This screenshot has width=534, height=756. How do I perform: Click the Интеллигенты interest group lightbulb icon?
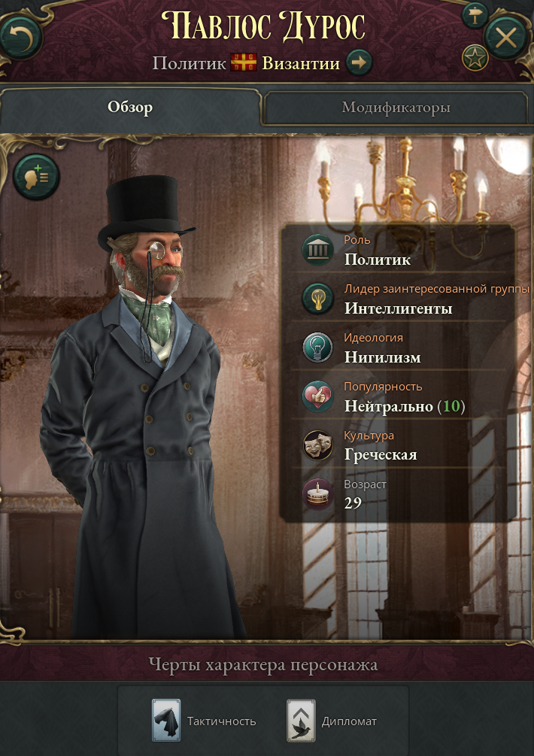coord(317,299)
